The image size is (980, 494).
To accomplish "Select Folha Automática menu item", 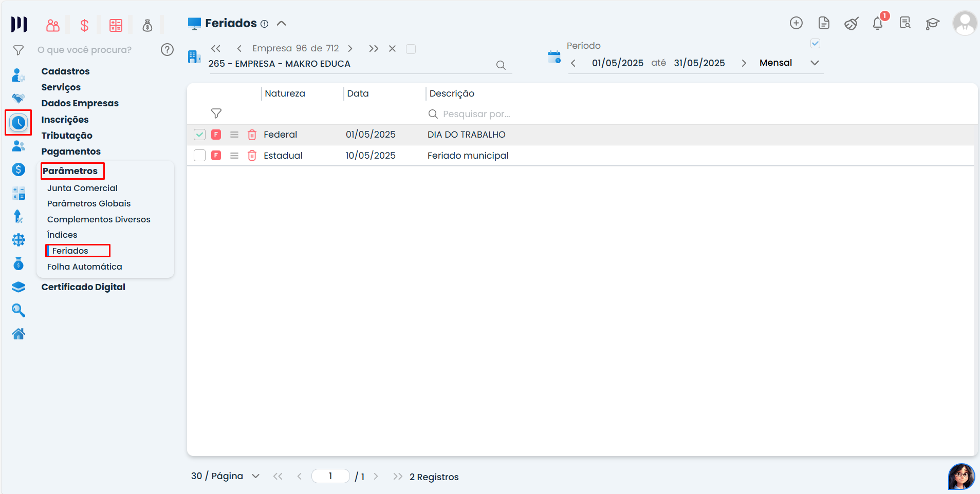I will click(85, 267).
